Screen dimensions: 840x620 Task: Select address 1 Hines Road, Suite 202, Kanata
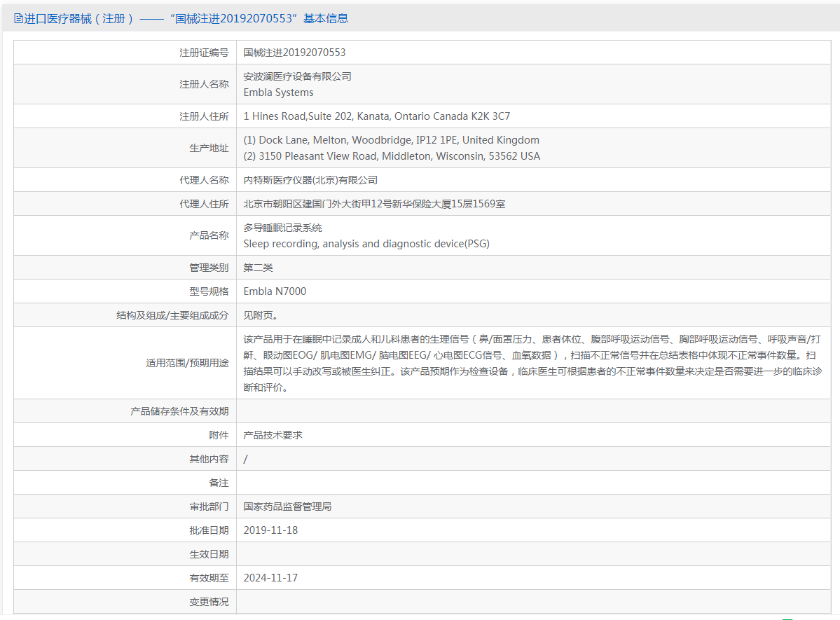(x=377, y=116)
